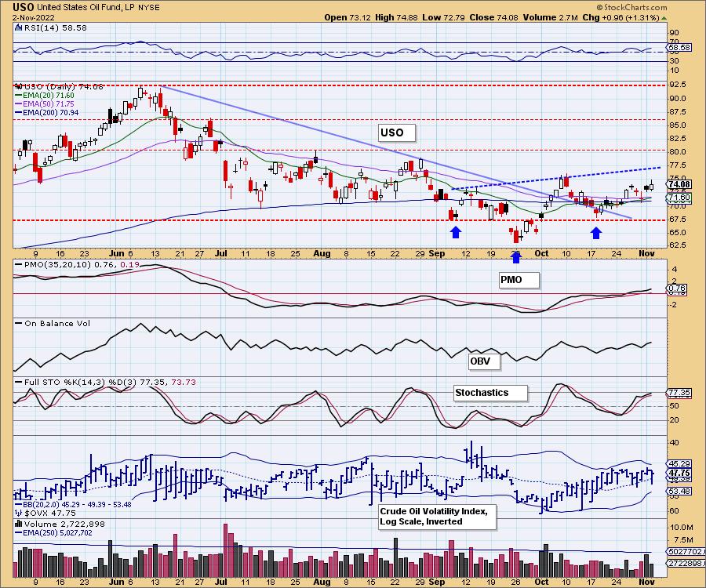Select the Volume 2.7M header value
Image resolution: width=706 pixels, height=588 pixels.
click(550, 17)
